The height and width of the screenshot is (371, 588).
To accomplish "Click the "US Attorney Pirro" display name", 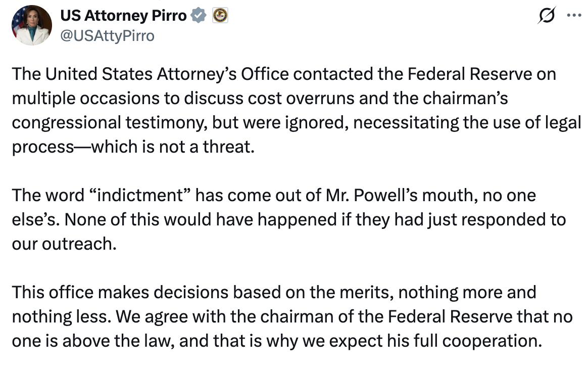I will click(x=123, y=16).
